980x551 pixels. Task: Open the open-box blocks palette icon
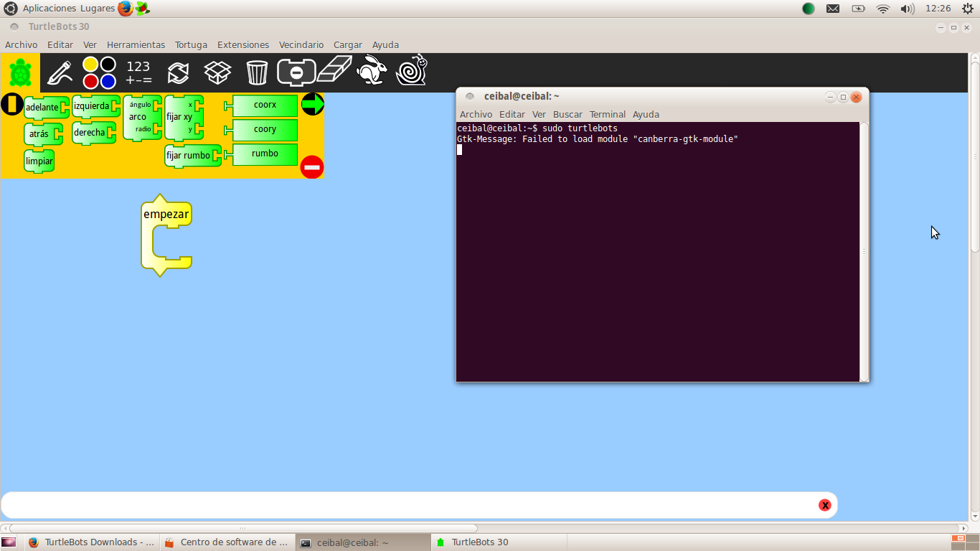(x=217, y=72)
